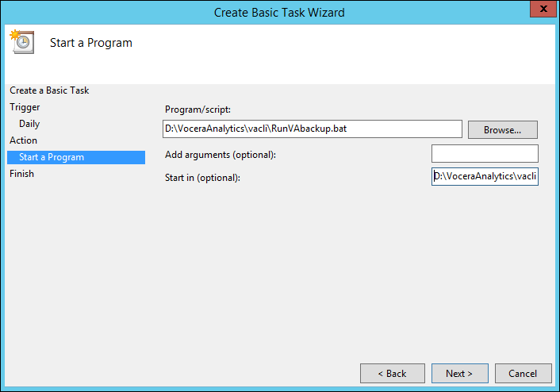Go back with the Back button
Image resolution: width=560 pixels, height=392 pixels.
click(392, 373)
